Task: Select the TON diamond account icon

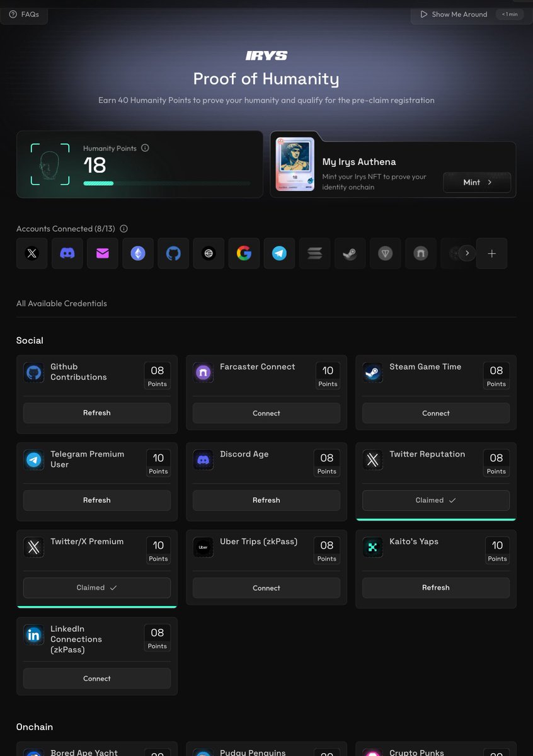Action: click(x=386, y=253)
